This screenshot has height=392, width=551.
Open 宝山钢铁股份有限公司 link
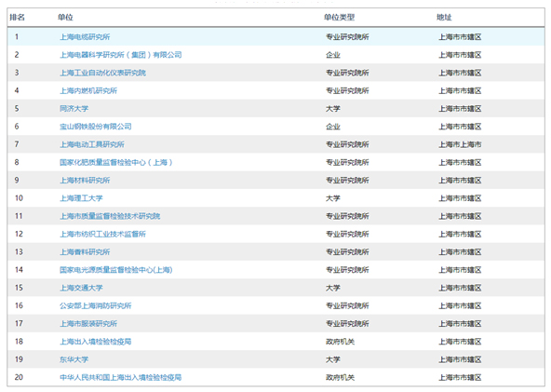[96, 127]
